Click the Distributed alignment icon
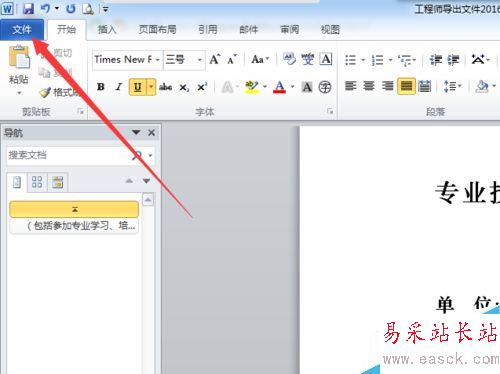 point(425,86)
